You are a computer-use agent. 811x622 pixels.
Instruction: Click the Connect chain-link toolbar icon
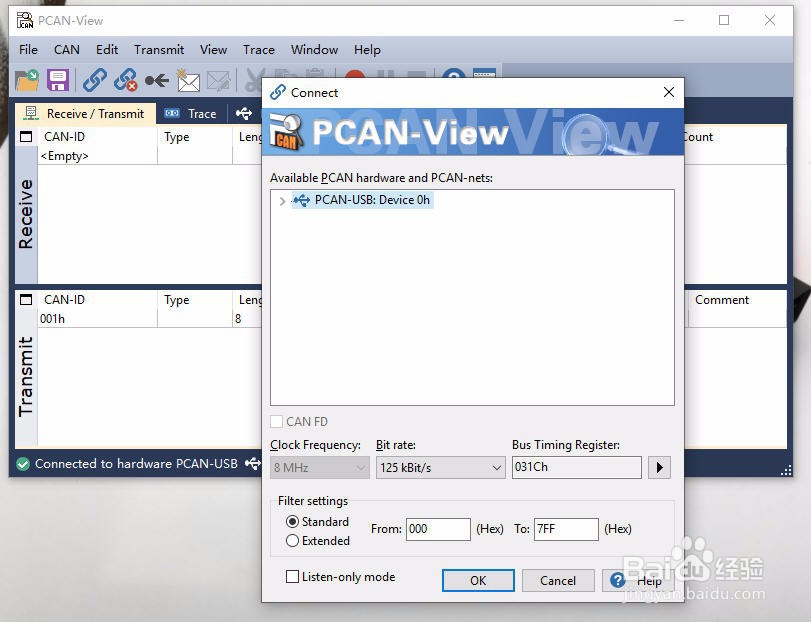click(x=95, y=80)
